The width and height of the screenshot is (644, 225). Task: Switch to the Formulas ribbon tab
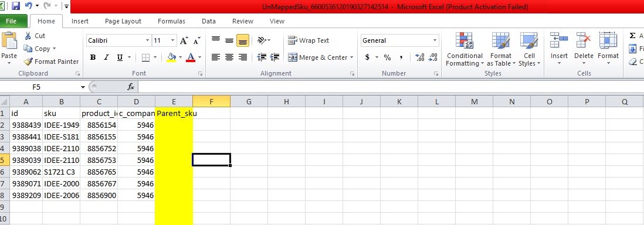click(x=171, y=21)
